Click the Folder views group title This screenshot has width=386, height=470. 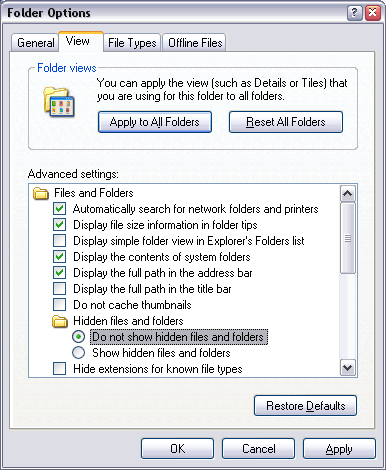point(67,68)
